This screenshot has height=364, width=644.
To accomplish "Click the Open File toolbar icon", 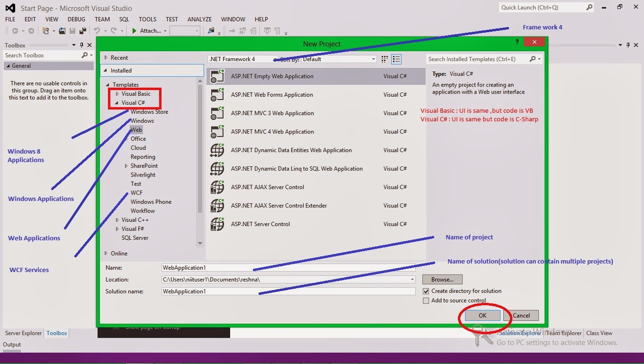I will [x=62, y=31].
